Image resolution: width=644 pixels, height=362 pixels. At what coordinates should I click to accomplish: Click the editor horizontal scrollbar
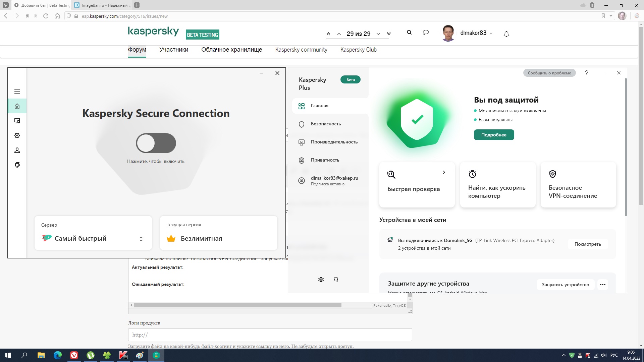tap(237, 305)
